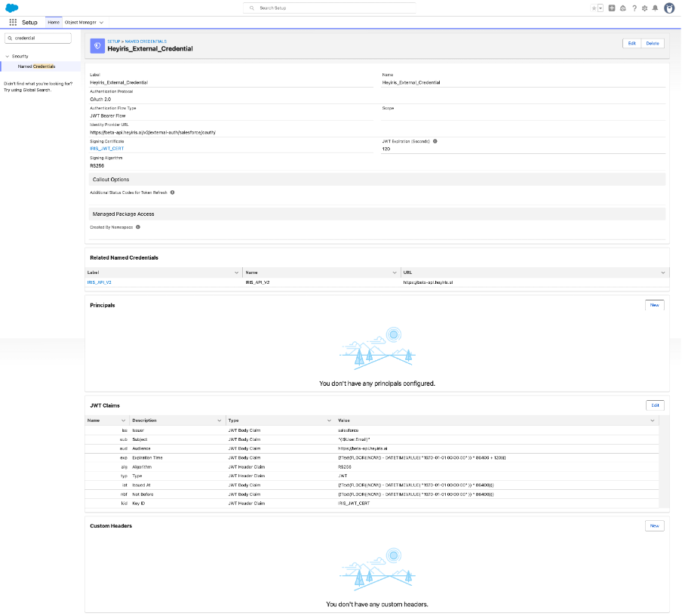Click the Named Credential shield icon
The height and width of the screenshot is (616, 682).
[97, 46]
